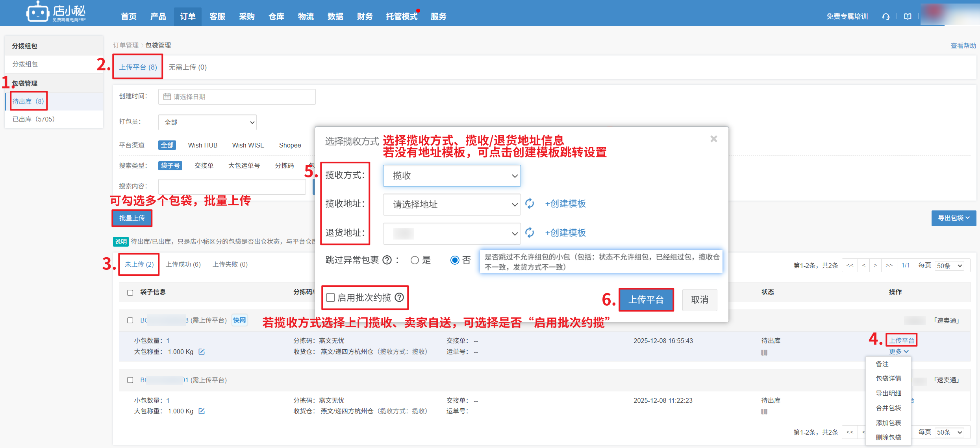
Task: Click the 请选择日期 creation time field
Action: point(237,97)
